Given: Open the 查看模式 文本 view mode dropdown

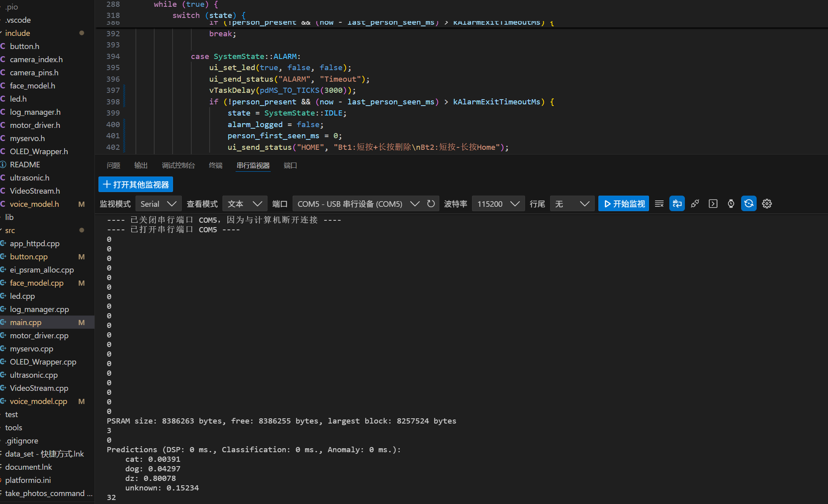Looking at the screenshot, I should click(244, 204).
